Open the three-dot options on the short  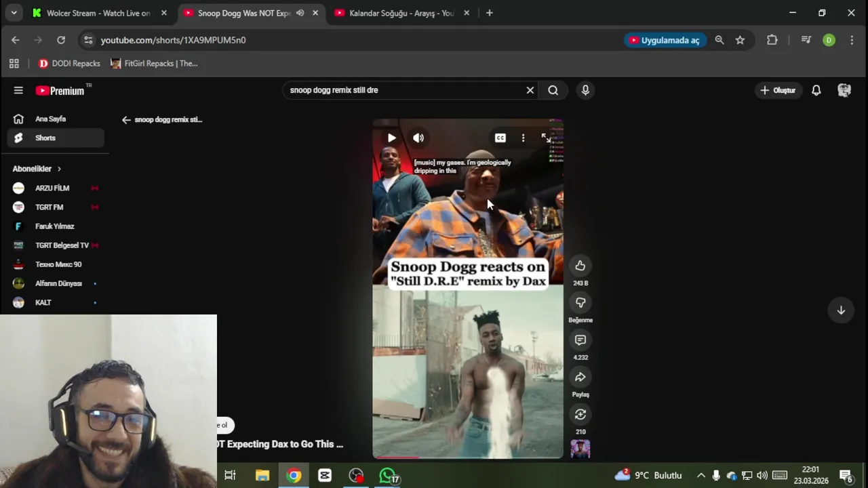click(x=523, y=138)
